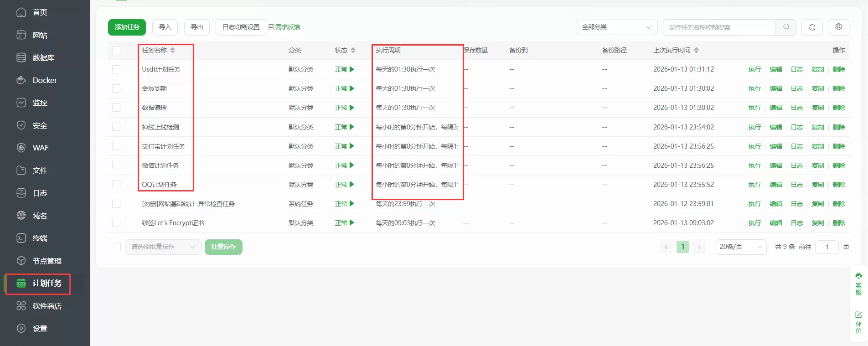Open 数据库 database sidebar icon

21,57
